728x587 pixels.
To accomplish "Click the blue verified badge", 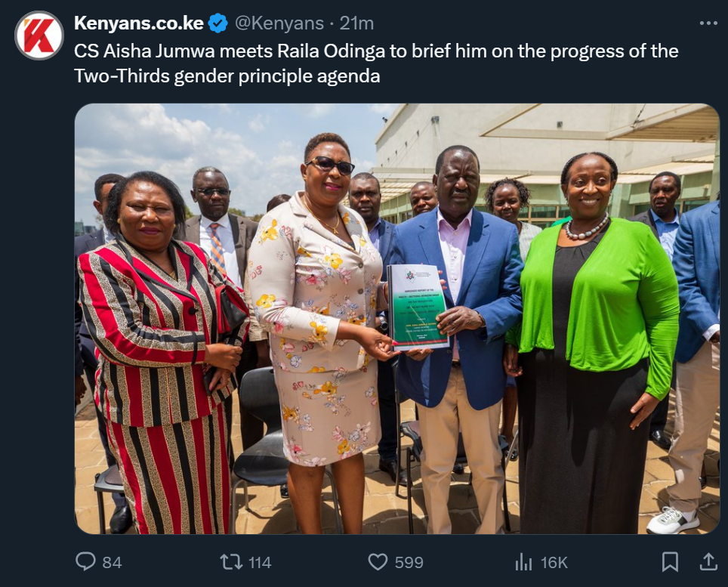I will coord(217,23).
